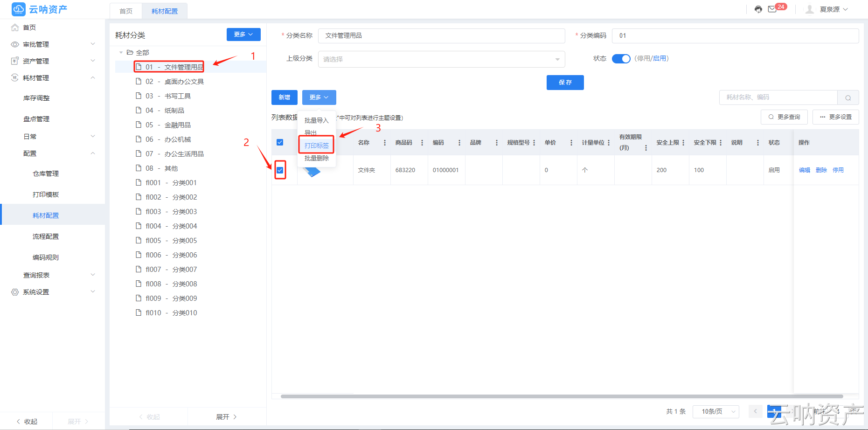Image resolution: width=868 pixels, height=430 pixels.
Task: Toggle the 停用/启用 status switch
Action: click(621, 59)
